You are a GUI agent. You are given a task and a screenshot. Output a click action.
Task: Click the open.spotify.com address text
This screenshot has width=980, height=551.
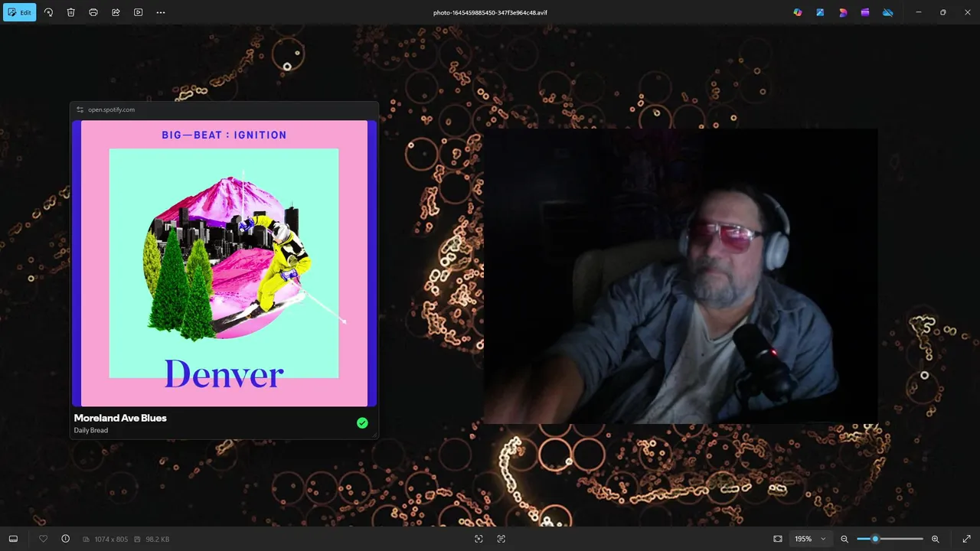(111, 109)
